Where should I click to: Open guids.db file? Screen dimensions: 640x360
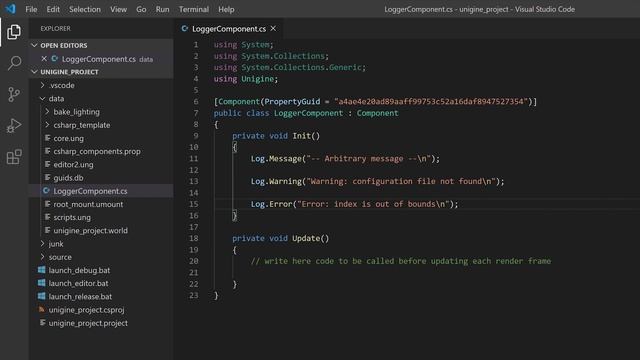pos(68,178)
